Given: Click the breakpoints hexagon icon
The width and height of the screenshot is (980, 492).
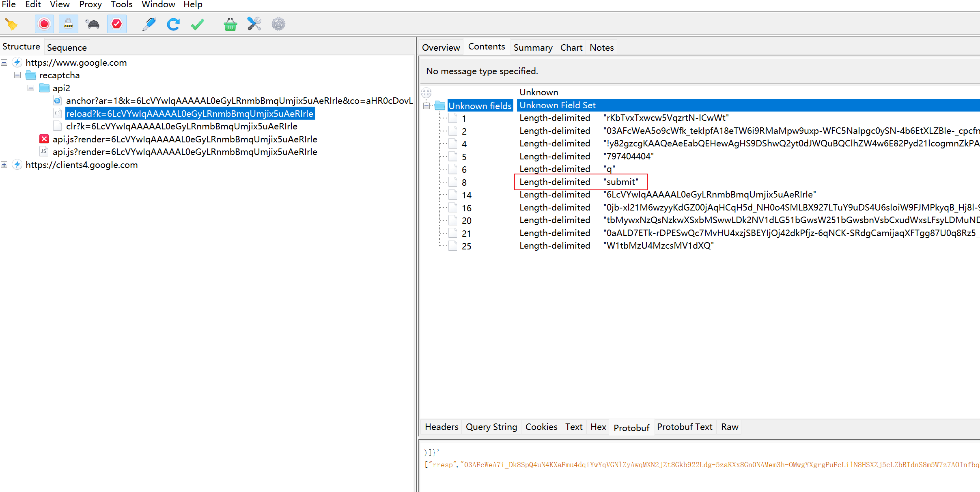Looking at the screenshot, I should coord(116,24).
